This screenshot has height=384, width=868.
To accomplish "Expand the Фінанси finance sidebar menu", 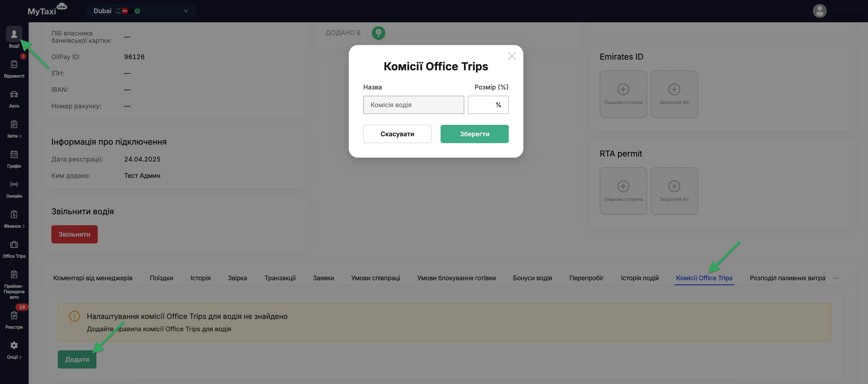I will click(x=14, y=219).
